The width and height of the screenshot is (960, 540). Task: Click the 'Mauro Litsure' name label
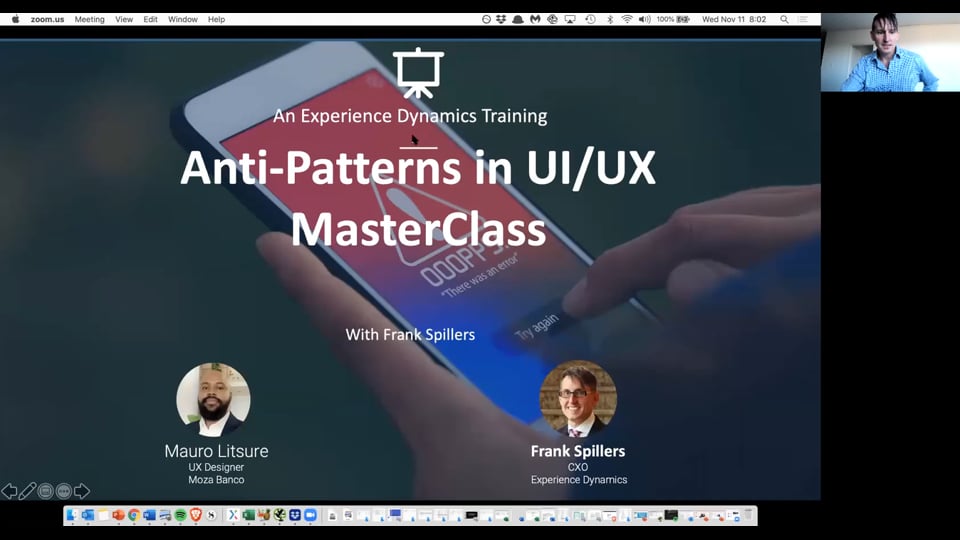point(216,451)
